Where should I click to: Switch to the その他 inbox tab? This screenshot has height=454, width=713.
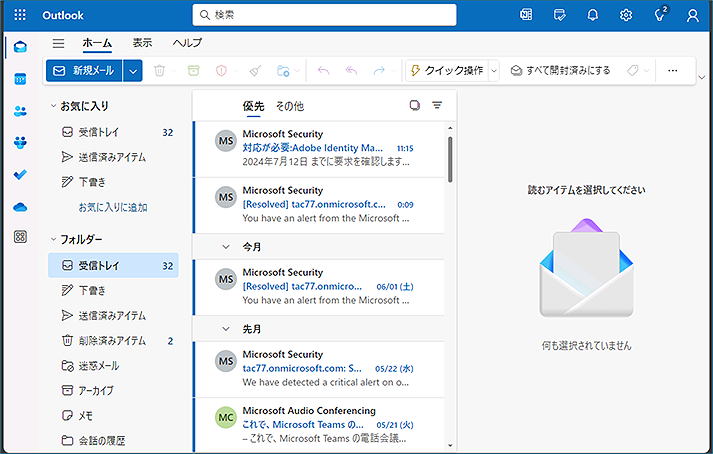tap(290, 106)
